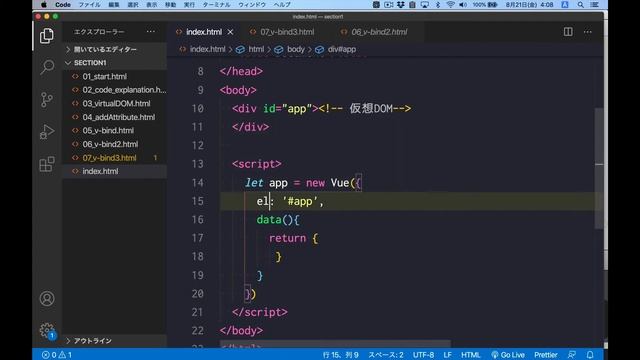The height and width of the screenshot is (360, 640).
Task: Open the 選択 menu
Action: pyautogui.click(x=133, y=5)
